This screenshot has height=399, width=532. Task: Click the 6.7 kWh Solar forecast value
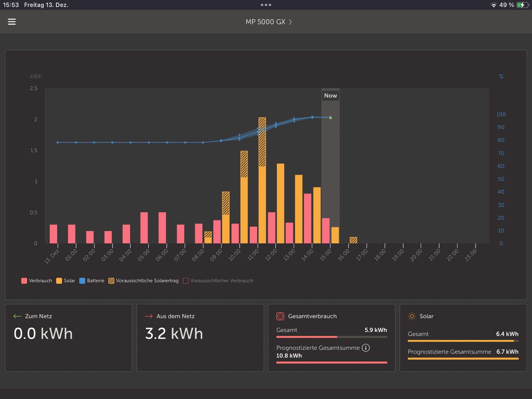507,352
